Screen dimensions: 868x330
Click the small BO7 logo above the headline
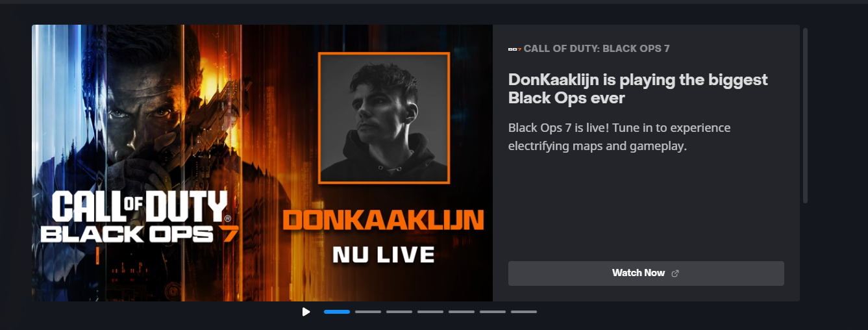click(515, 49)
